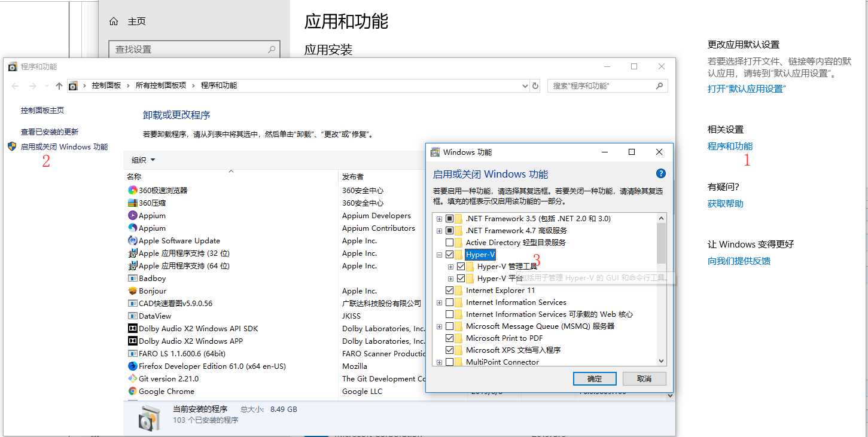Viewport: 868px width, 437px height.
Task: Enable Active Directory 轻型目录服务 checkbox
Action: (449, 242)
